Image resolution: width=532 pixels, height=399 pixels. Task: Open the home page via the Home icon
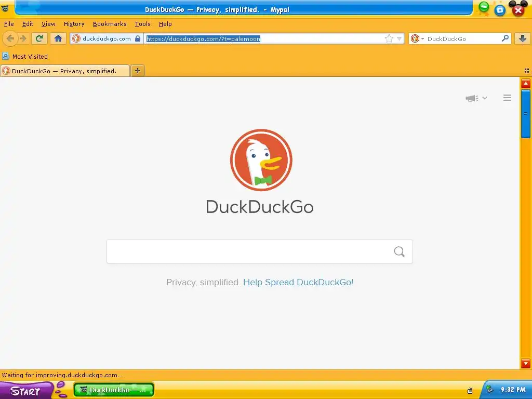[x=58, y=38]
